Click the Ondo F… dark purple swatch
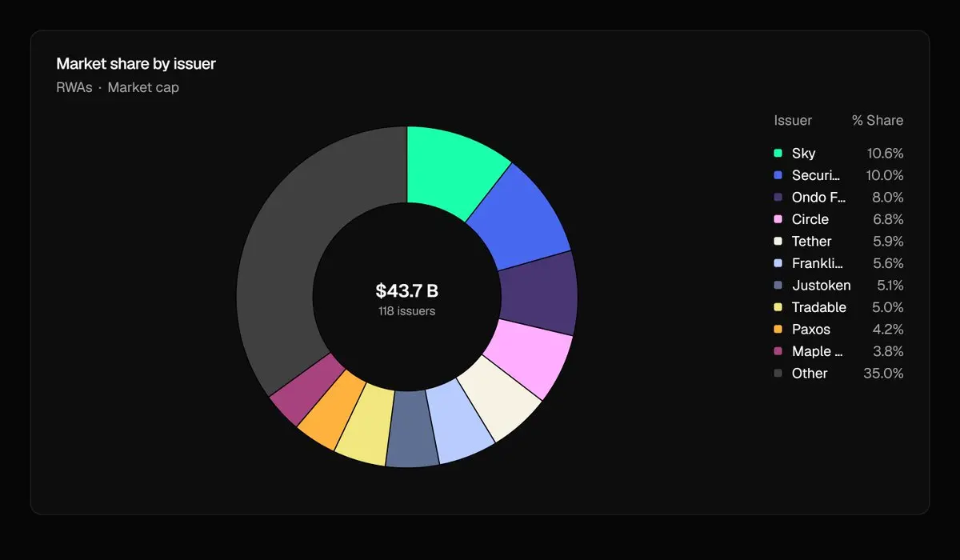Screen dimensions: 960x560 click(x=778, y=198)
